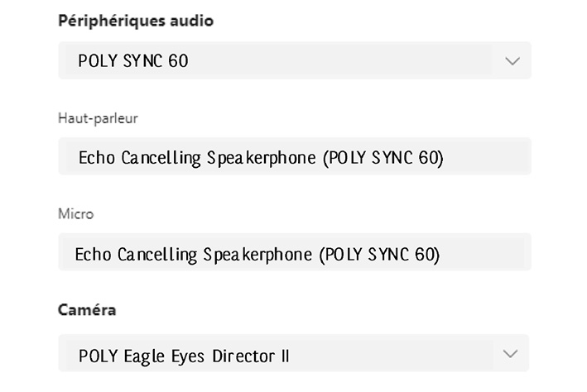The width and height of the screenshot is (587, 392).
Task: Click the Caméra dropdown chevron arrow
Action: click(511, 355)
